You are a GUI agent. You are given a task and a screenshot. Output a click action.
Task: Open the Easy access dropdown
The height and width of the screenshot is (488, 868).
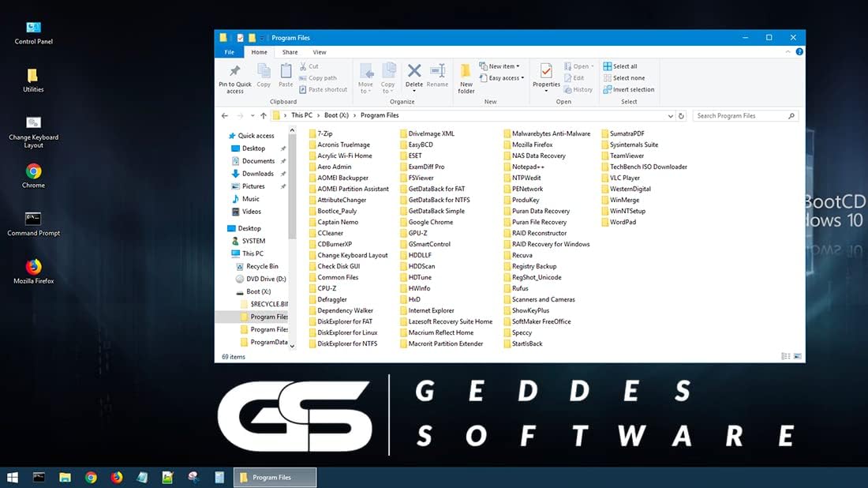coord(505,78)
